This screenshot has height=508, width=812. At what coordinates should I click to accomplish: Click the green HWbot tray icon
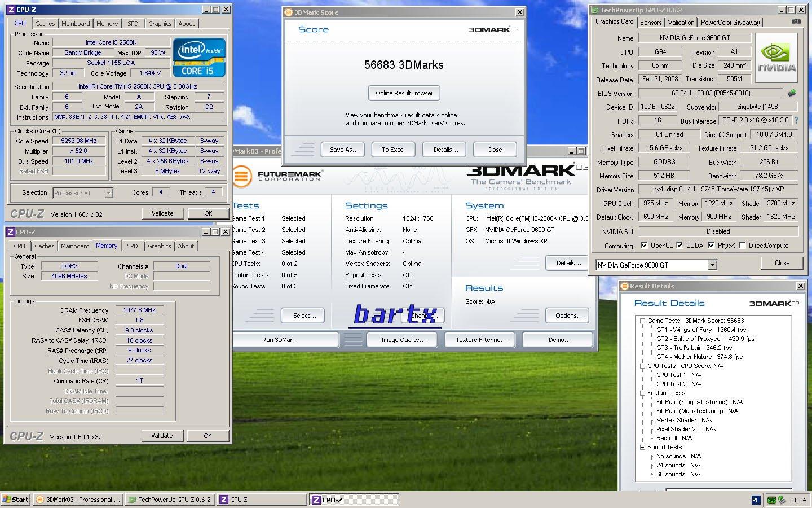[771, 500]
